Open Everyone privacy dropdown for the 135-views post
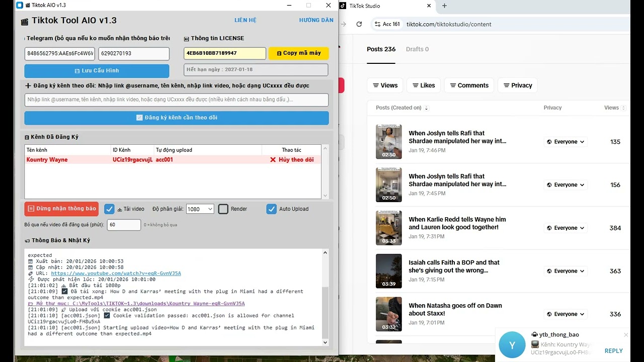Viewport: 644px width, 362px height. coord(566,142)
